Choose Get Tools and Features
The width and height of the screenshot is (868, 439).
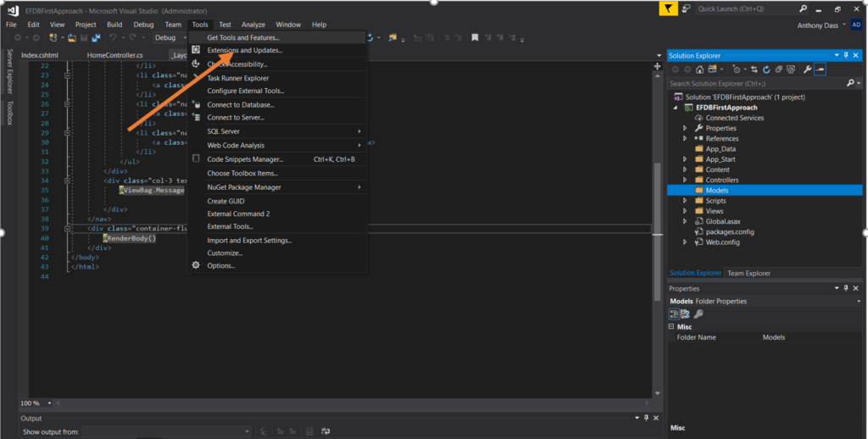tap(278, 37)
